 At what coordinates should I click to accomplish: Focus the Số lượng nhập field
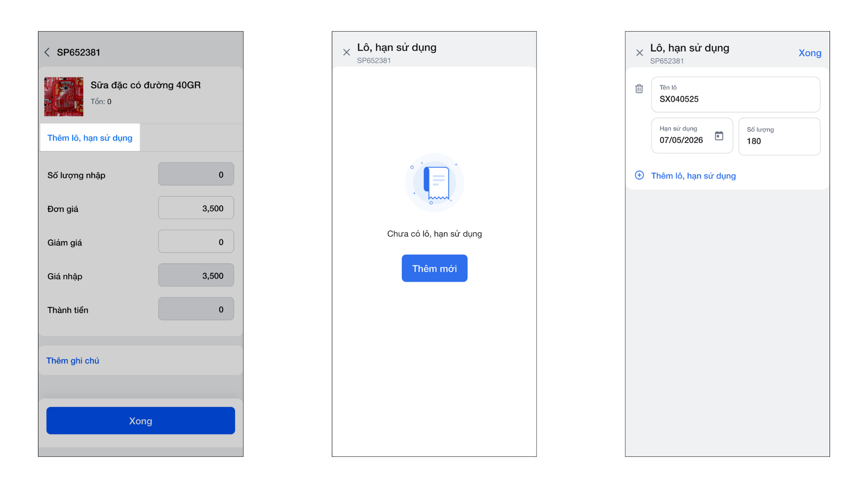196,174
